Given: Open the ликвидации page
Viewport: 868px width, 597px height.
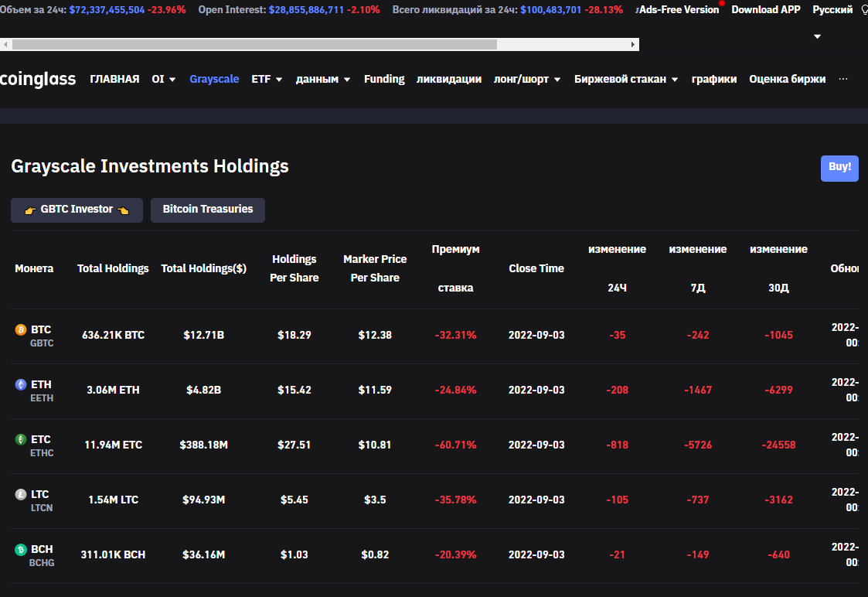Looking at the screenshot, I should tap(449, 79).
